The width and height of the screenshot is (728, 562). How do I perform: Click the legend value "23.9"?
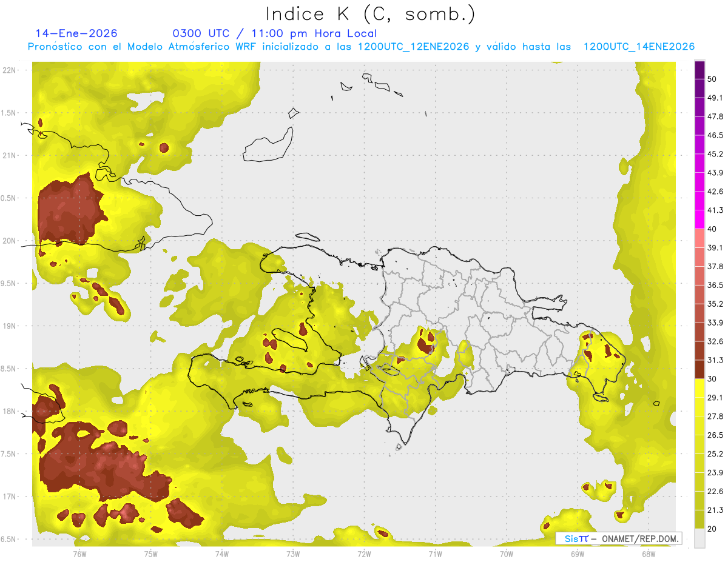(x=715, y=473)
